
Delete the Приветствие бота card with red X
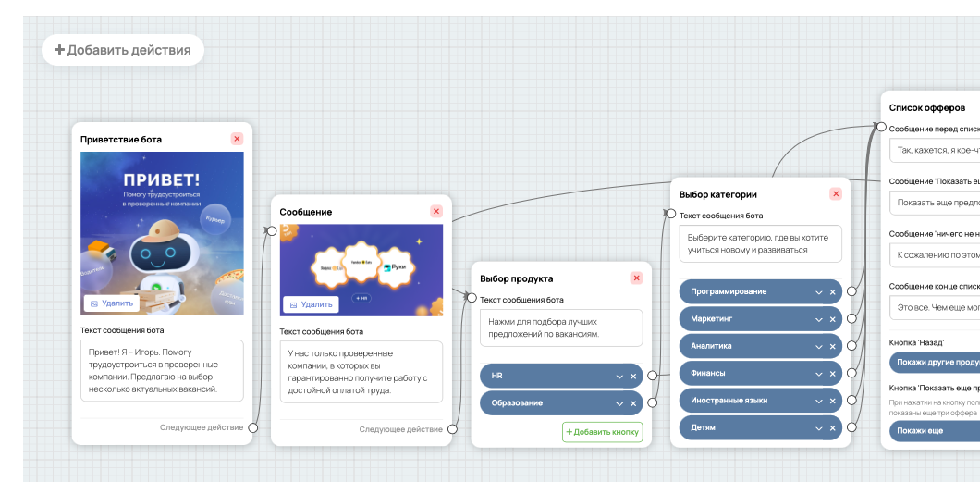tap(237, 139)
